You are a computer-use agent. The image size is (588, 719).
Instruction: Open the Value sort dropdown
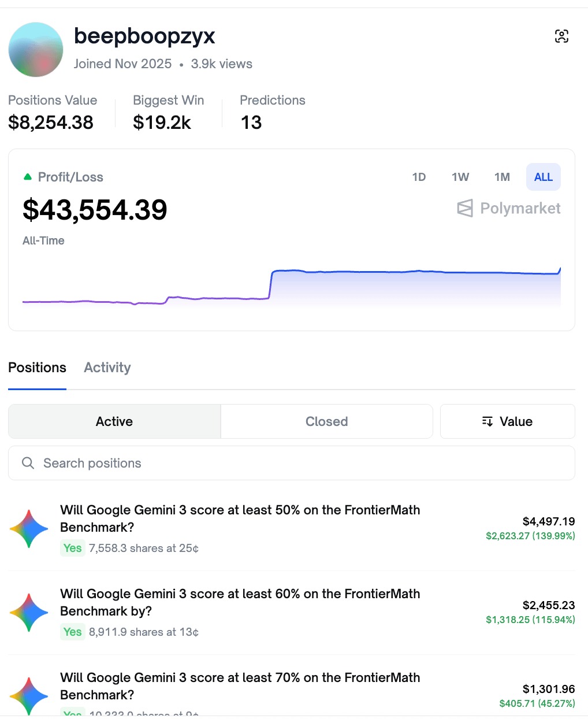[x=508, y=421]
